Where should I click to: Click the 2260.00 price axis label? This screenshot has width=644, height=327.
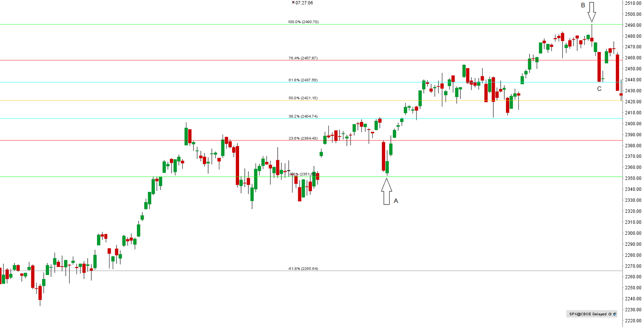pos(633,277)
